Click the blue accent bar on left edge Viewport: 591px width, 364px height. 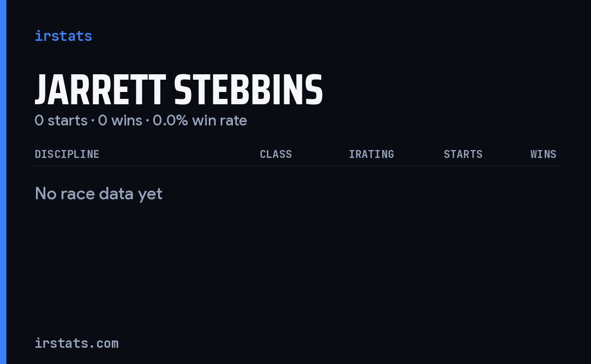tap(3, 182)
